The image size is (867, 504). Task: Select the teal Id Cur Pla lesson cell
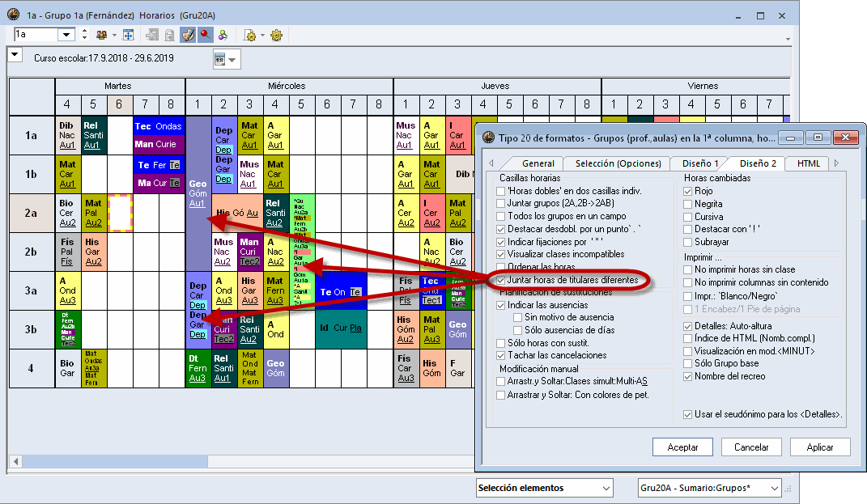pos(341,328)
